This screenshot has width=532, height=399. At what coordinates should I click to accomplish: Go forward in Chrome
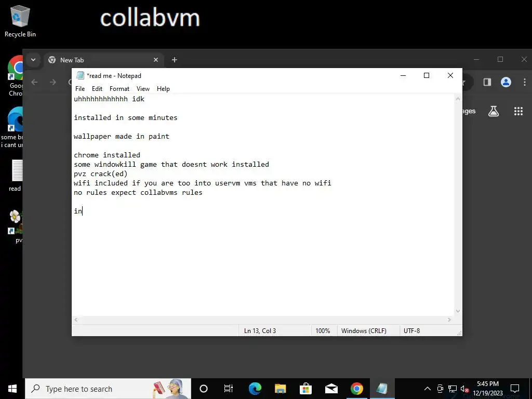coord(52,82)
